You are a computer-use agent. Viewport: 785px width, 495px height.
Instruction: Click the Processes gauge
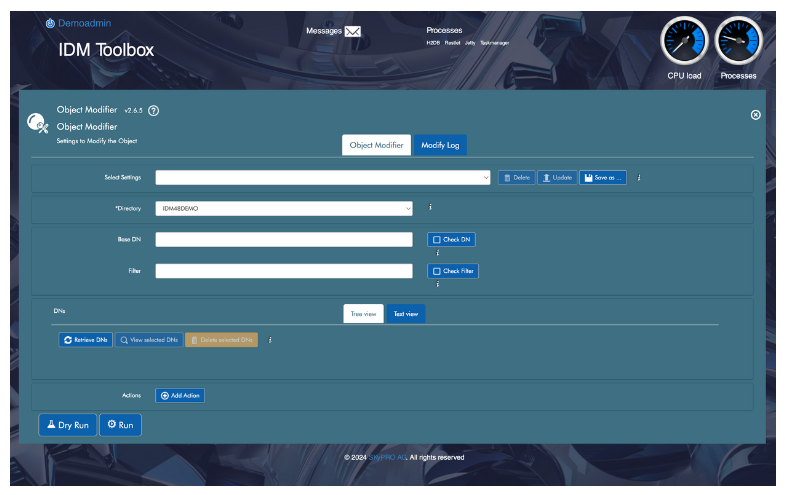[738, 42]
